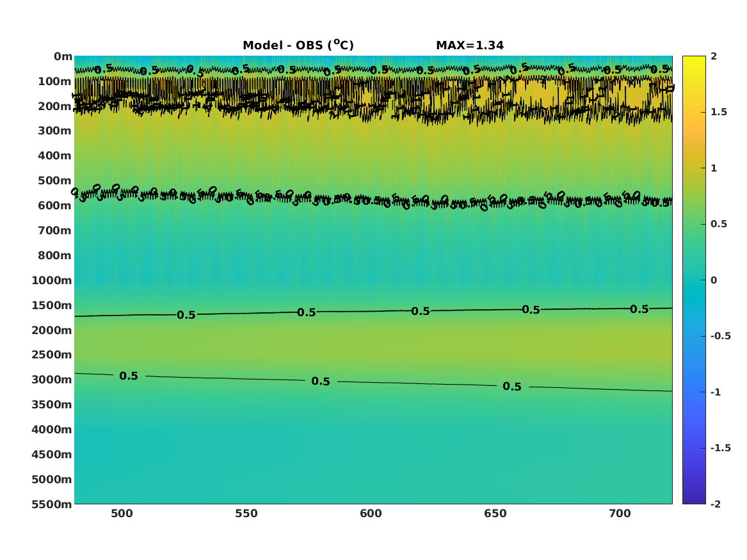Select the colorbar tick label "-1.5"

(x=720, y=448)
